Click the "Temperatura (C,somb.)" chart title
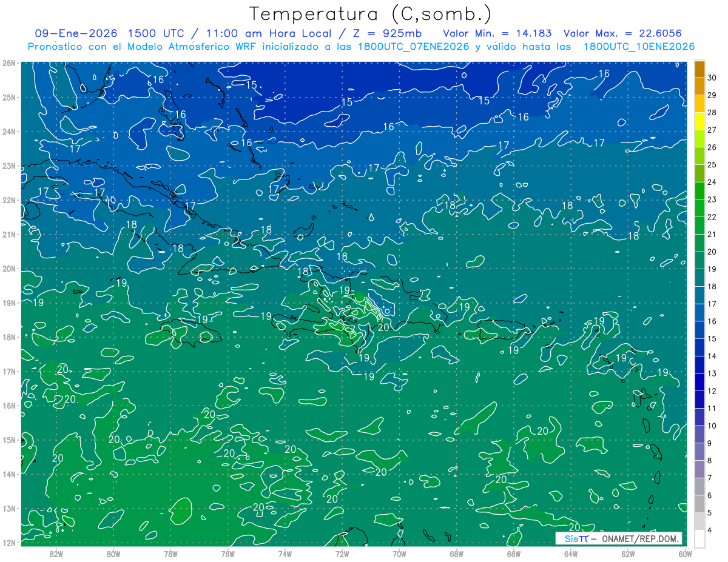Screen dimensions: 728x562 370,13
